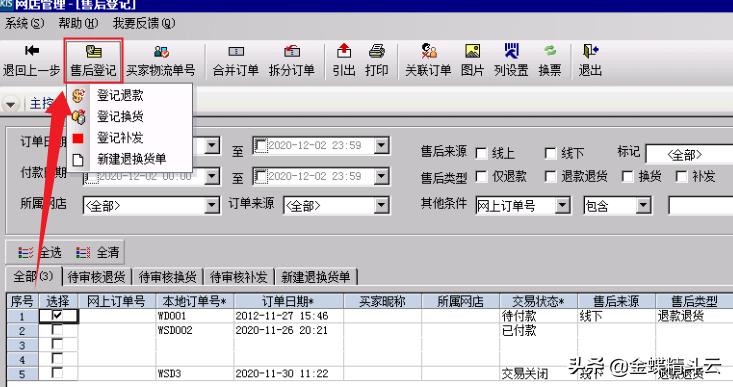Image resolution: width=733 pixels, height=387 pixels.
Task: Open the 系统(S) menu
Action: click(x=25, y=23)
